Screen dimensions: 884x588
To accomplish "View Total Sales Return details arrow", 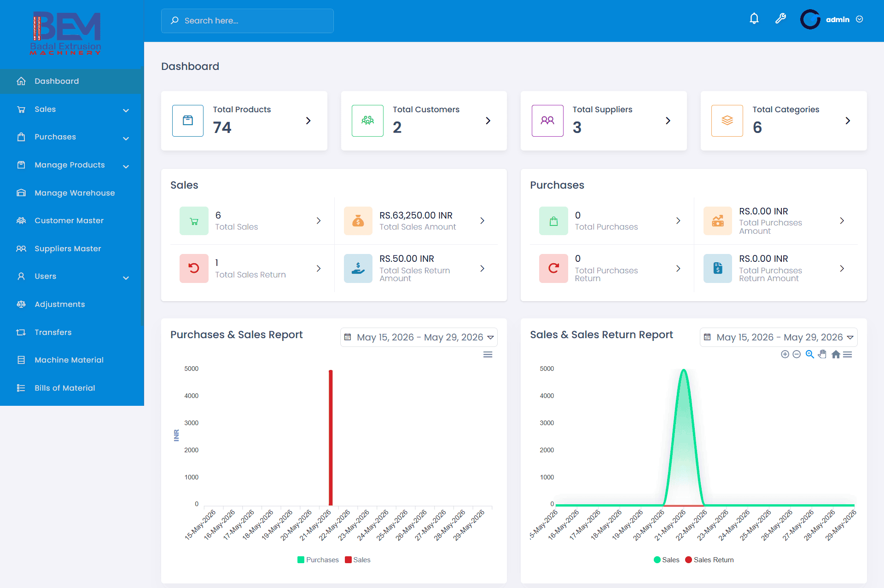I will (319, 268).
